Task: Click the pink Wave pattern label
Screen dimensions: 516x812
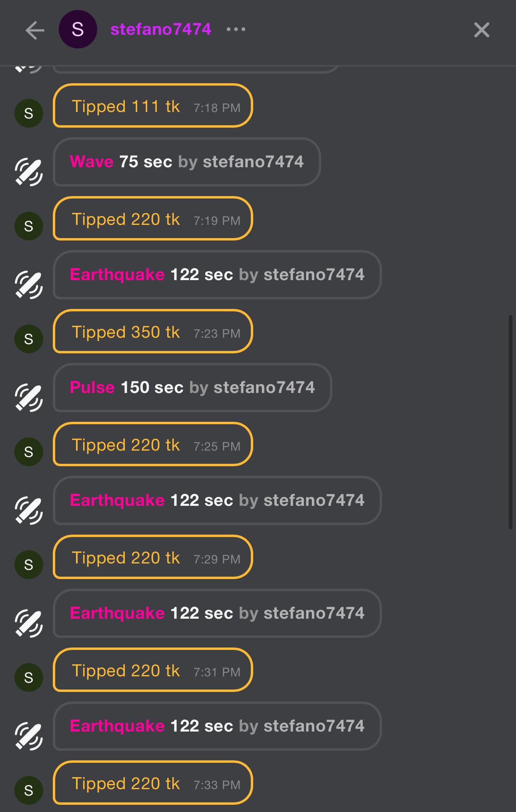Action: (92, 162)
